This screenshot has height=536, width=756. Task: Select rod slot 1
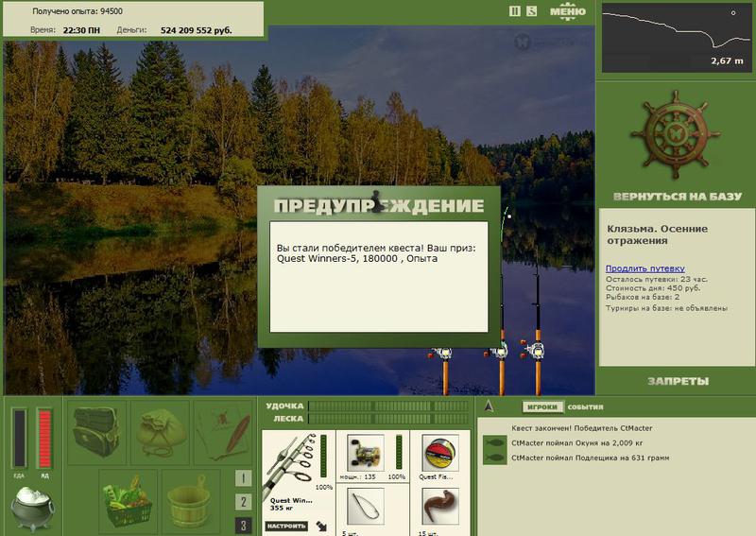point(243,478)
